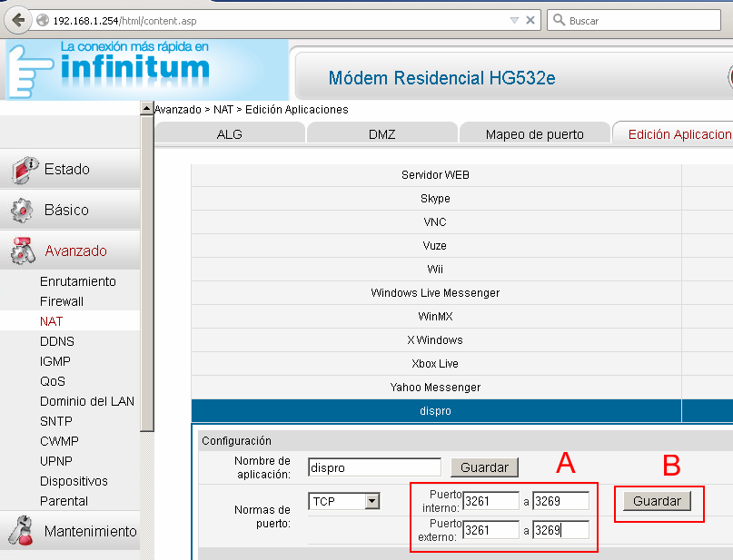Viewport: 733px width, 560px height.
Task: Open the Firewall menu link
Action: click(x=62, y=301)
